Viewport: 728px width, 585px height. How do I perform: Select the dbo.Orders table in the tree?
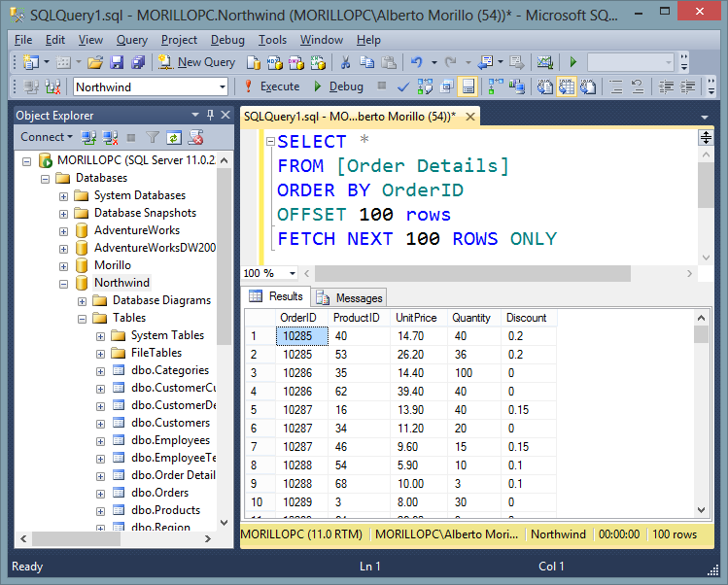(x=159, y=493)
